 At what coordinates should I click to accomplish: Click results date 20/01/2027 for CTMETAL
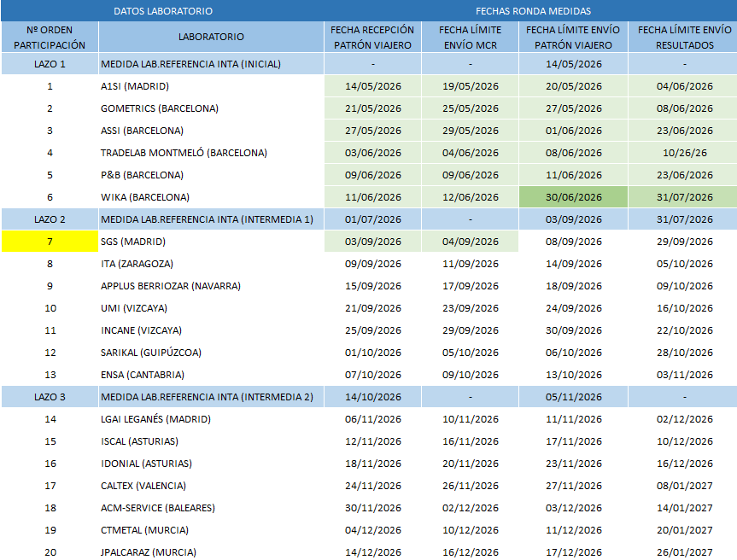pyautogui.click(x=684, y=530)
